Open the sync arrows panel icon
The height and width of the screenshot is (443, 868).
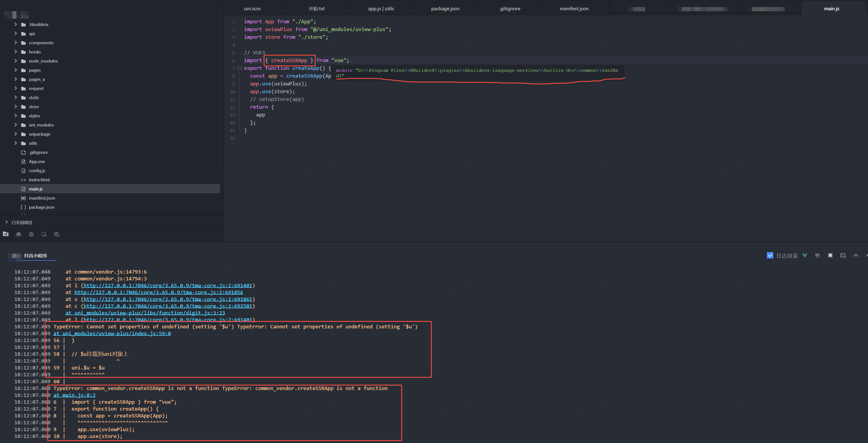pyautogui.click(x=44, y=234)
